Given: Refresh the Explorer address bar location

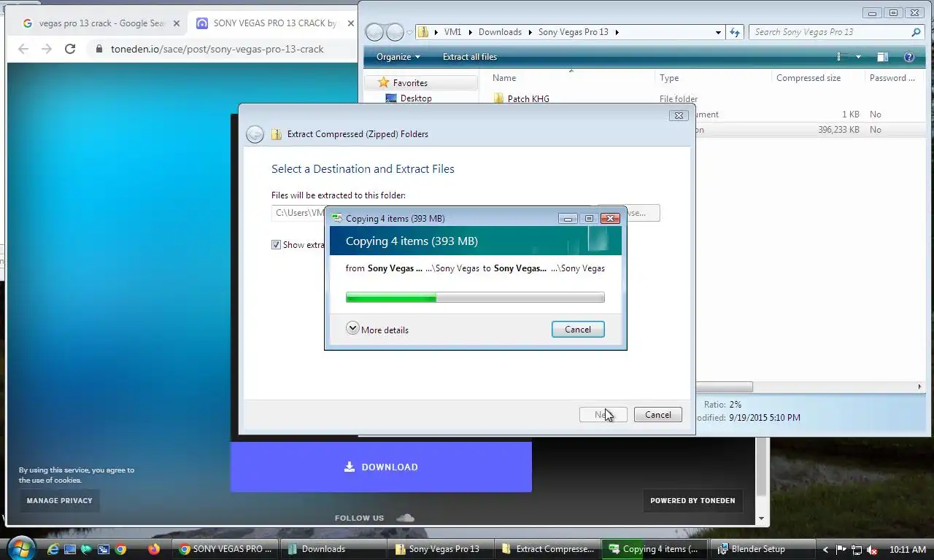Looking at the screenshot, I should point(735,32).
